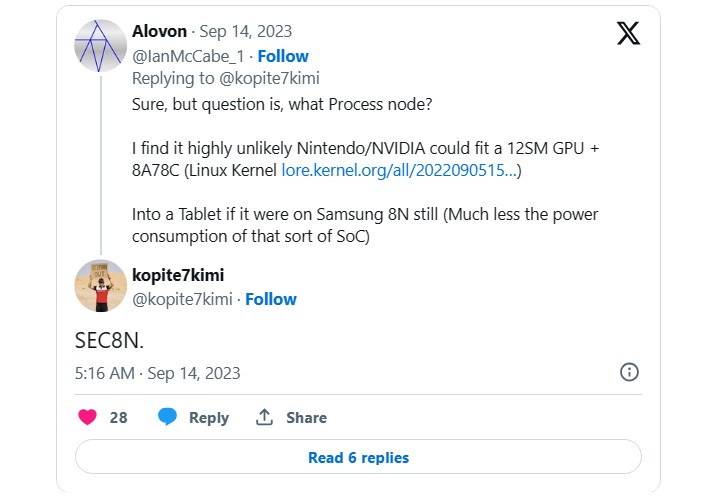Click the X logo icon
Screen dimensions: 720x497
point(628,34)
